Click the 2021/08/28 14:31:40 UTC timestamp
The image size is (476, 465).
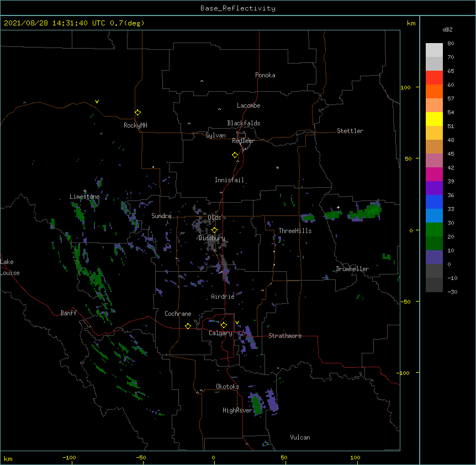click(54, 23)
